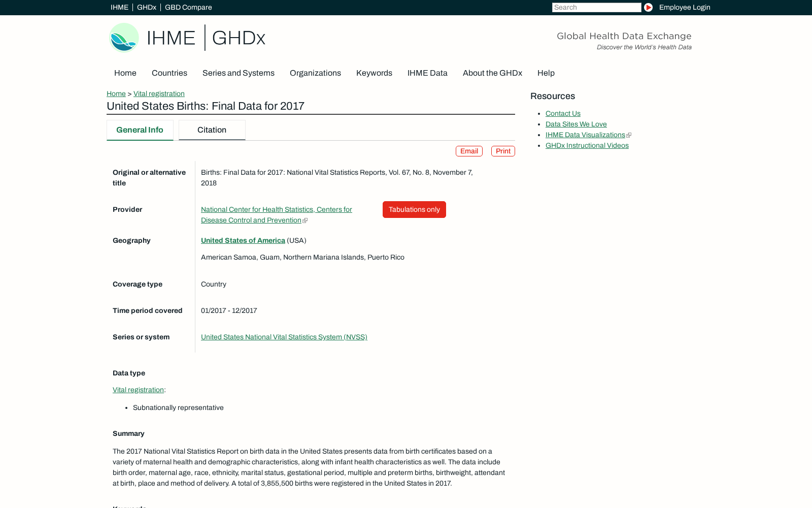
Task: Open GBD Compare in top bar
Action: 188,7
